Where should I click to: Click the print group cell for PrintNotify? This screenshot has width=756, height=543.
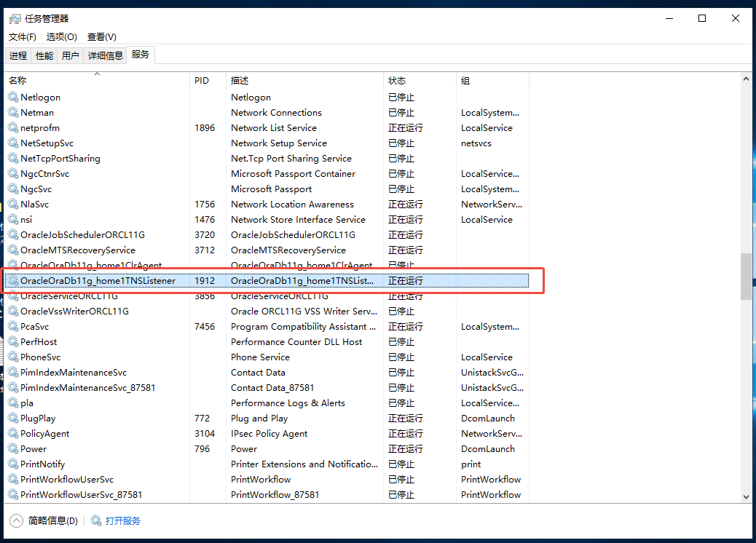coord(471,464)
